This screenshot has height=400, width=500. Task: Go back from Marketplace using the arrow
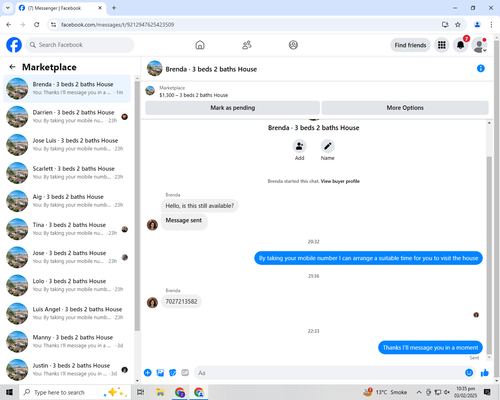(12, 67)
